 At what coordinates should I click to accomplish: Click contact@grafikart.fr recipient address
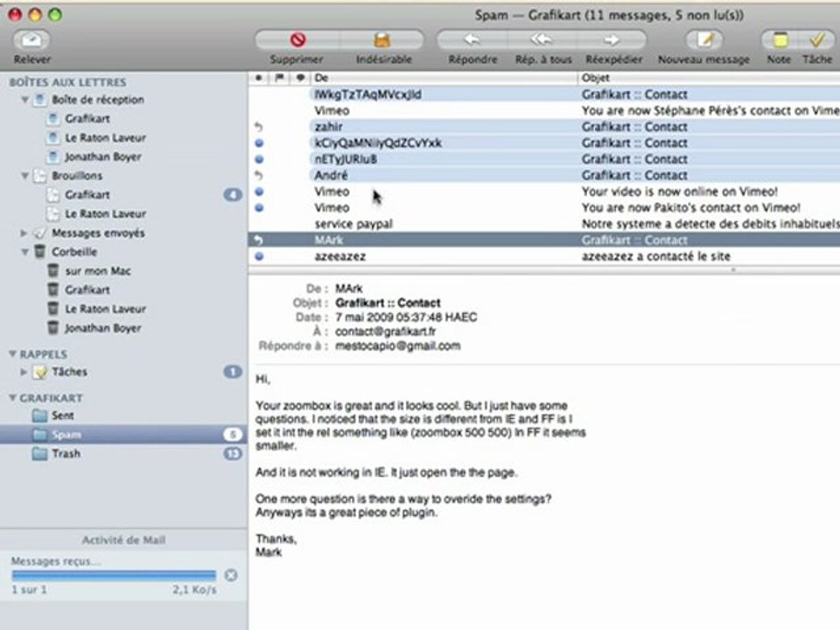[385, 332]
